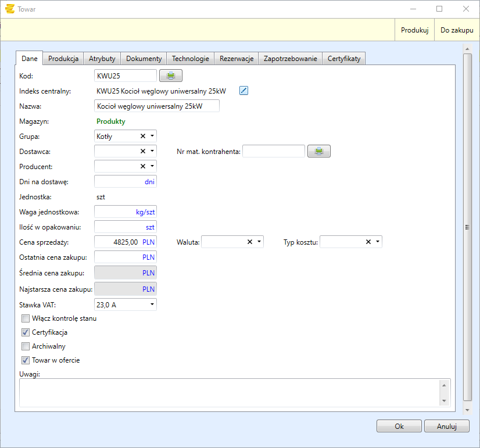
Task: Expand the Waluta dropdown arrow
Action: pos(259,242)
